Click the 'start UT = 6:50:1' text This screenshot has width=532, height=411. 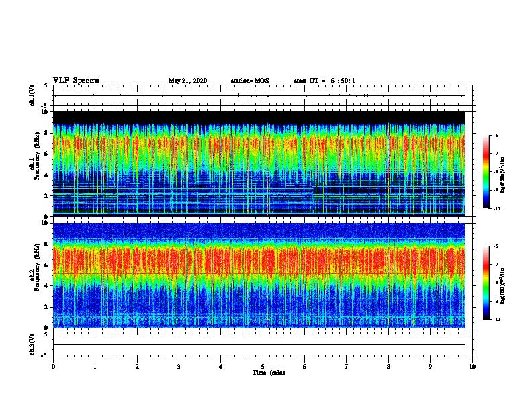pyautogui.click(x=324, y=81)
